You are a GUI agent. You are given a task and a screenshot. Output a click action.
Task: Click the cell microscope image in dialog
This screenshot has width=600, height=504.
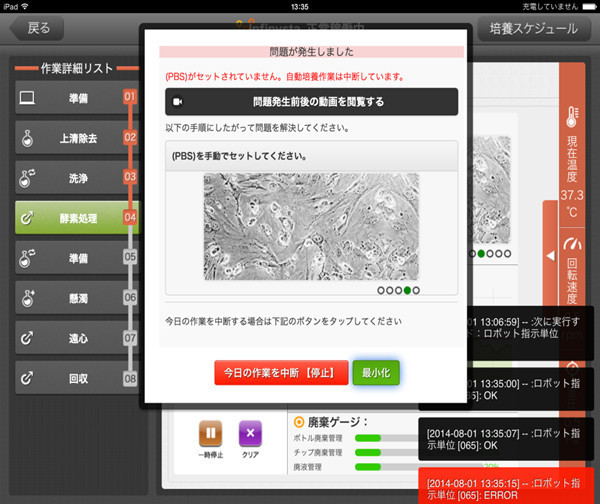coord(311,226)
